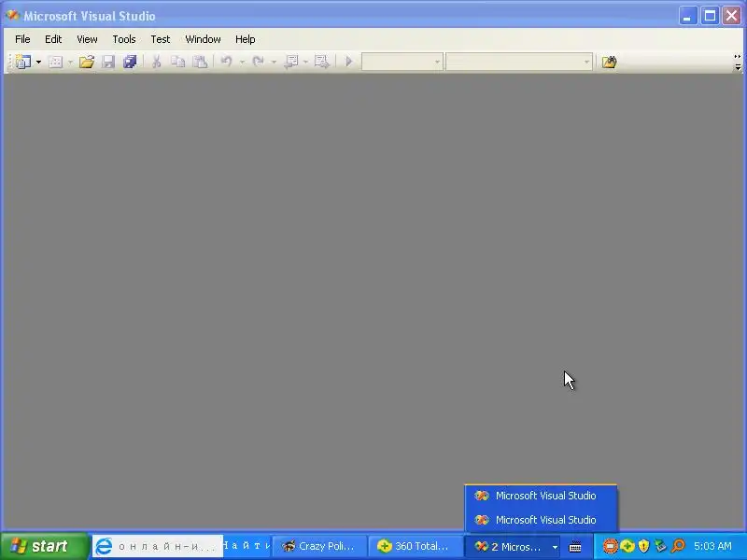Click the 5:03 AM system clock

(712, 546)
